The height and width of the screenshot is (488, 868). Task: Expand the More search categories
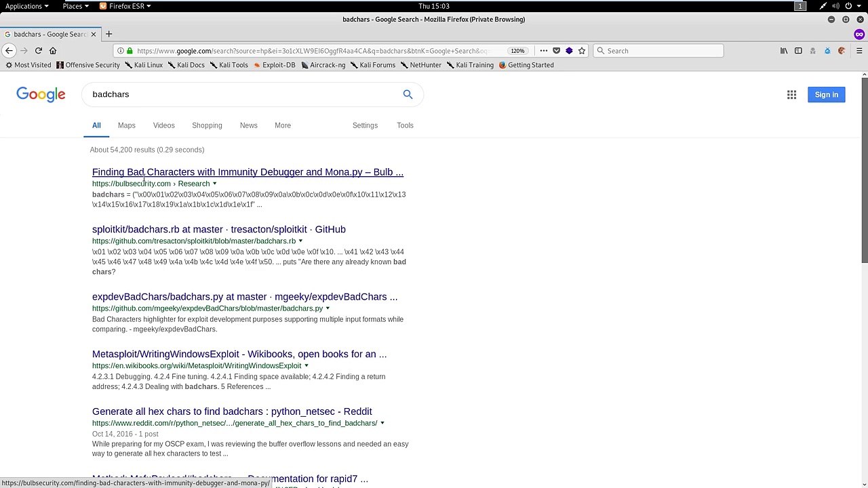(283, 125)
